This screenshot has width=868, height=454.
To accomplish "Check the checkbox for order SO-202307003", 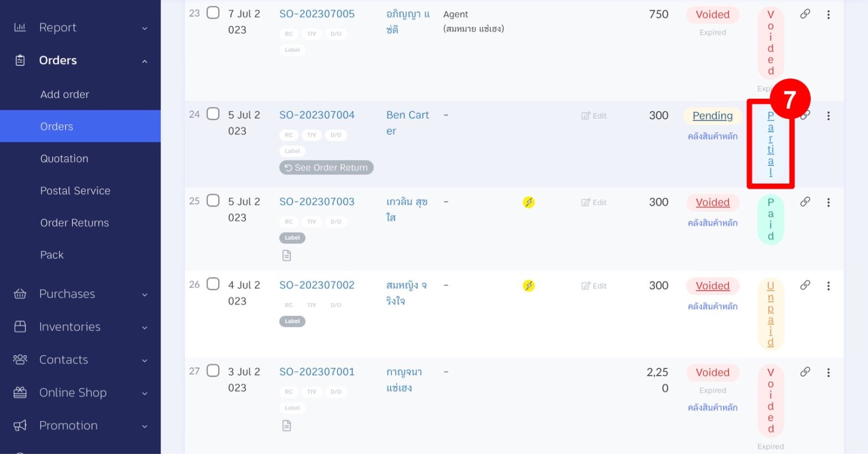I will pyautogui.click(x=213, y=200).
